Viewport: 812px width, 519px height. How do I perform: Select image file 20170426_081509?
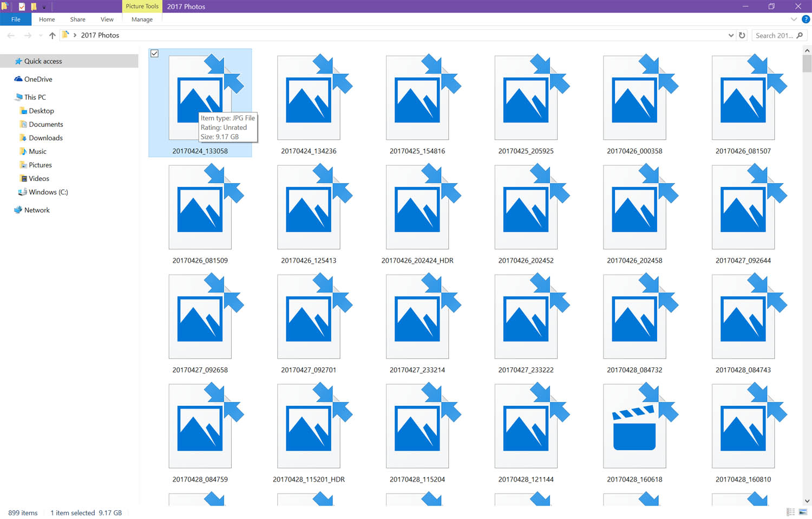200,212
